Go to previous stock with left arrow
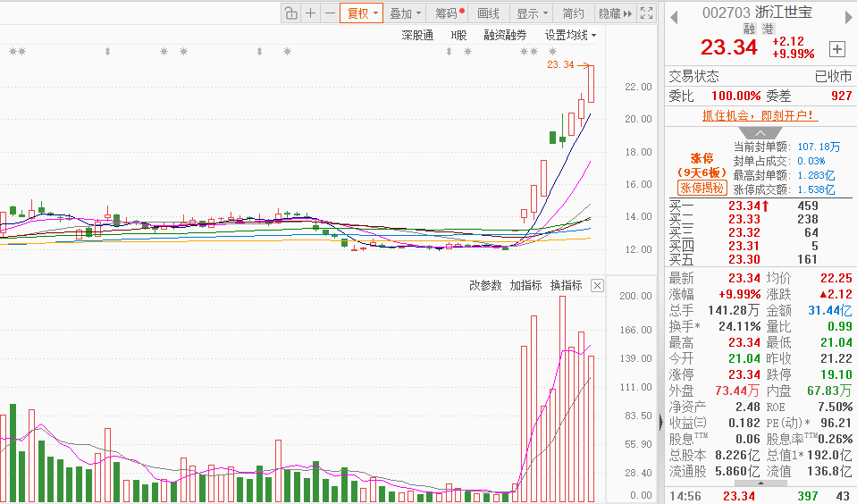Image resolution: width=857 pixels, height=504 pixels. tap(674, 14)
